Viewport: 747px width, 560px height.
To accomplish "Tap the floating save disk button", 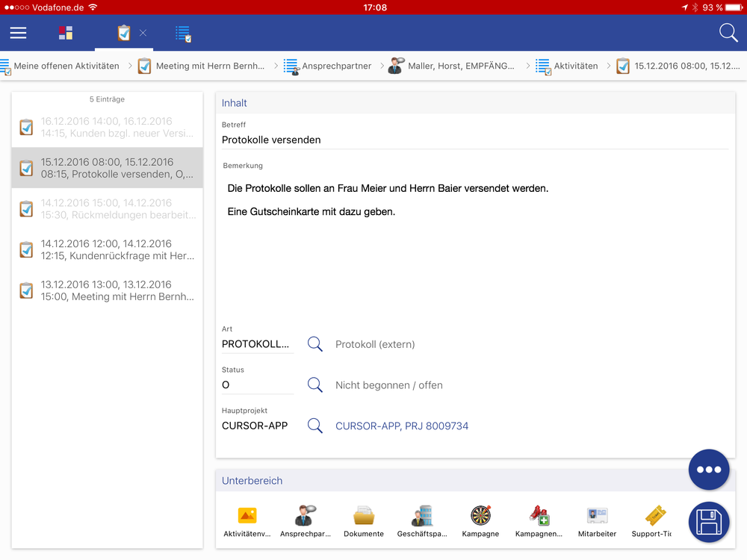I will click(x=708, y=522).
